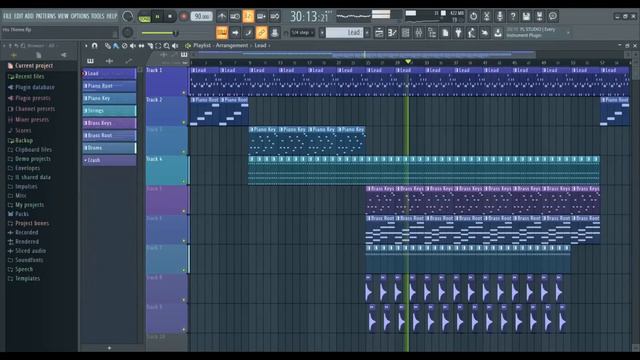640x360 pixels.
Task: Toggle the blend recording overdub button
Action: 261,16
